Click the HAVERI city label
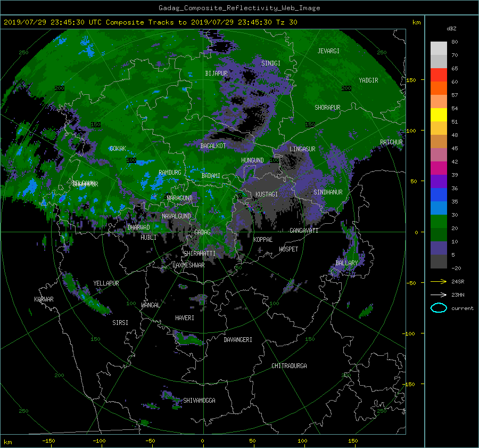 185,318
